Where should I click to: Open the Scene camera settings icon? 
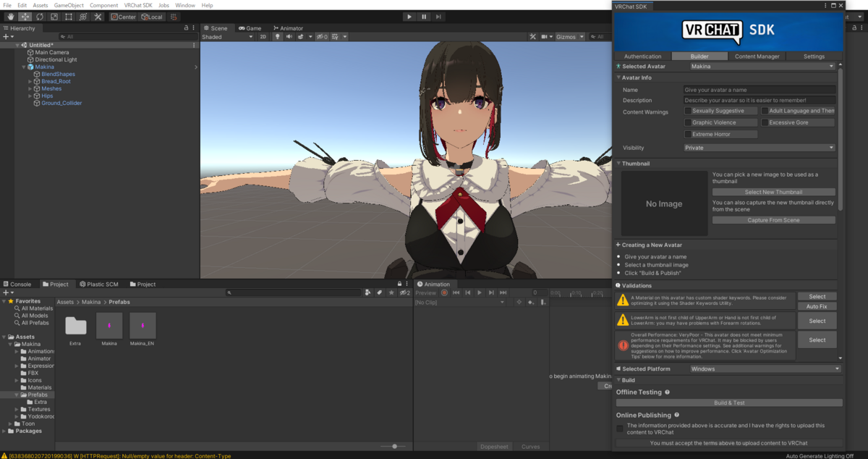tap(545, 36)
